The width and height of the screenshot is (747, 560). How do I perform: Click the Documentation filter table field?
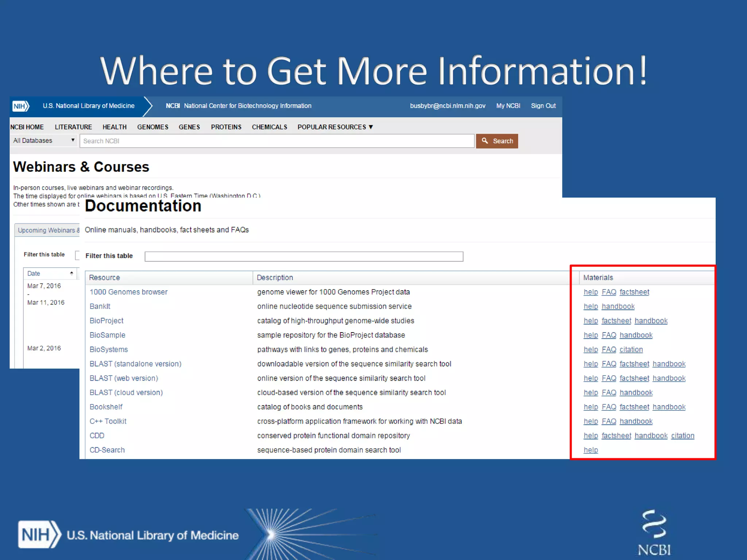(304, 257)
